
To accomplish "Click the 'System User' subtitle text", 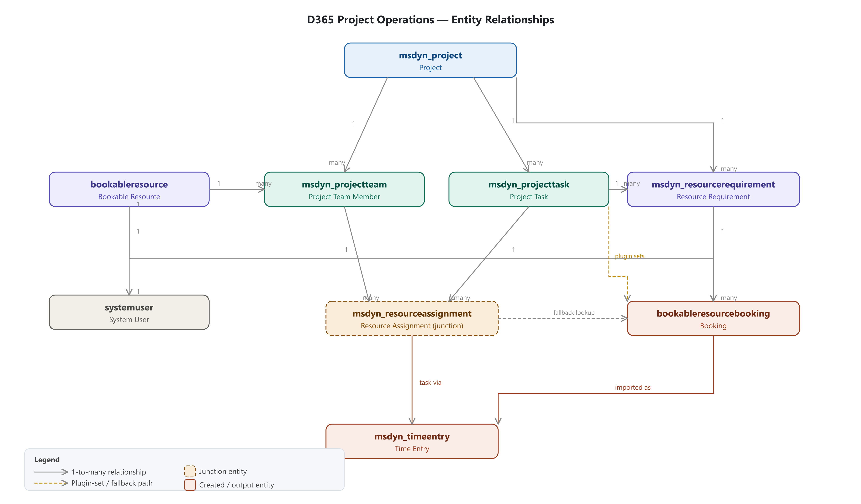I will 129,320.
